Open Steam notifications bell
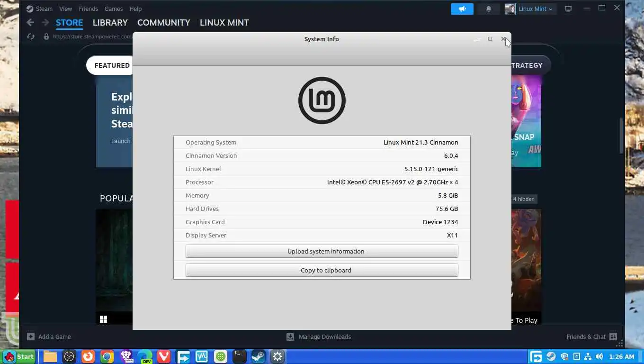The image size is (644, 364). (489, 9)
